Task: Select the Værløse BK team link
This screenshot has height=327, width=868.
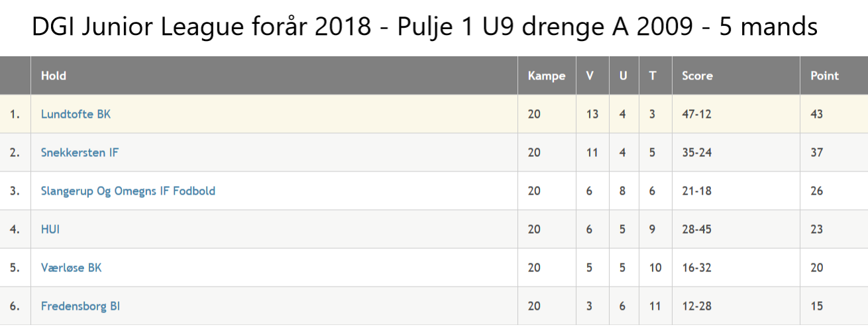Action: (x=71, y=267)
